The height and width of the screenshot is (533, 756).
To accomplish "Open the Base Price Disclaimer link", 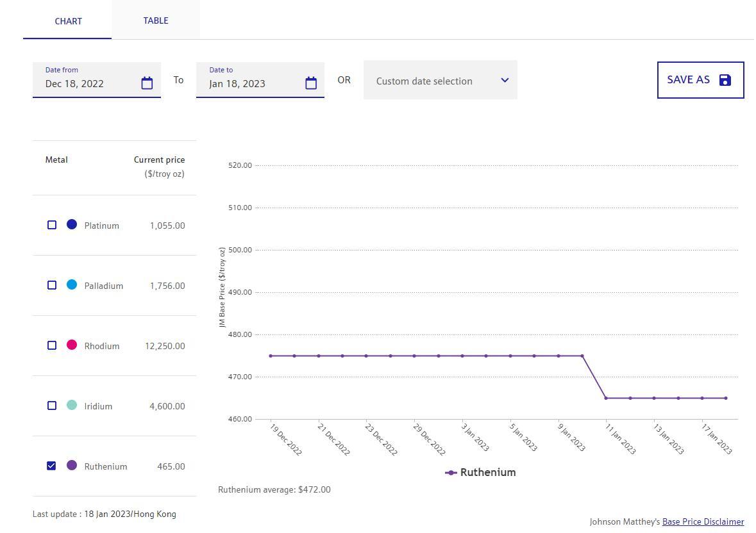I will [703, 521].
